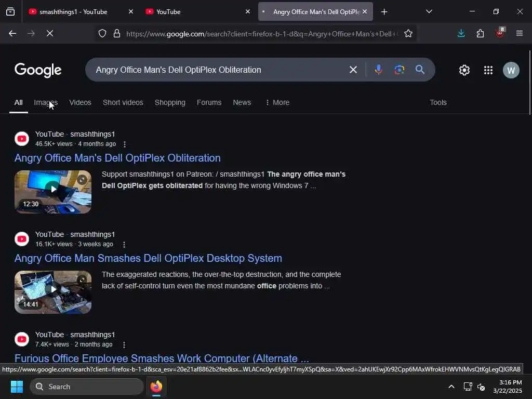This screenshot has width=532, height=399.
Task: Open the uBlock Origin extension icon
Action: point(500,33)
